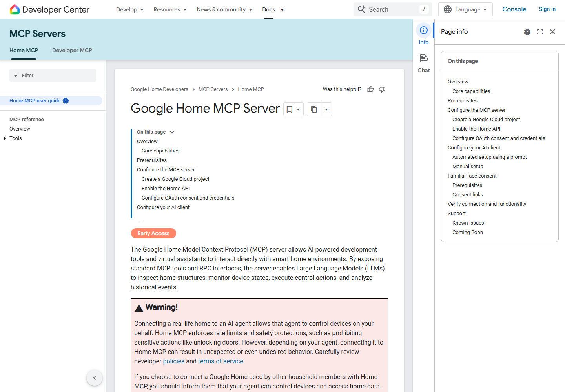Click the Docs tab

click(x=269, y=9)
